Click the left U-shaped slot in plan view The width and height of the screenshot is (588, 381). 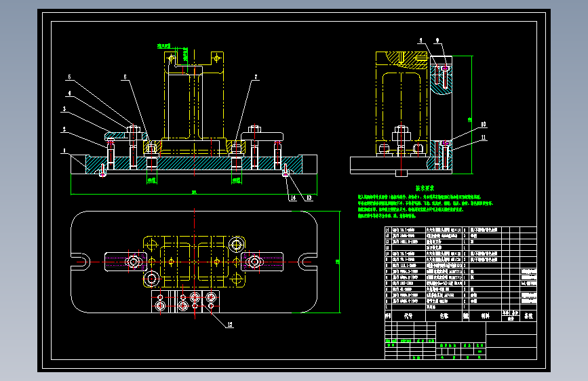coord(80,262)
